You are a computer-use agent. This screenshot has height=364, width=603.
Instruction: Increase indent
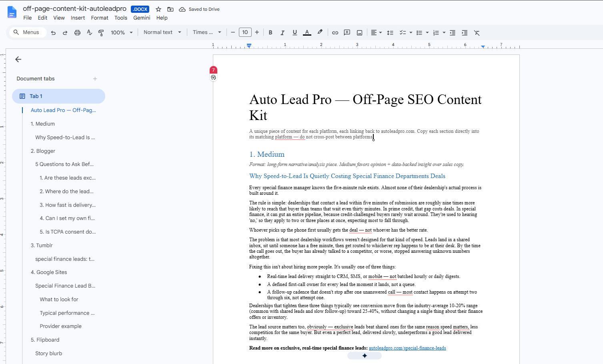coord(465,32)
